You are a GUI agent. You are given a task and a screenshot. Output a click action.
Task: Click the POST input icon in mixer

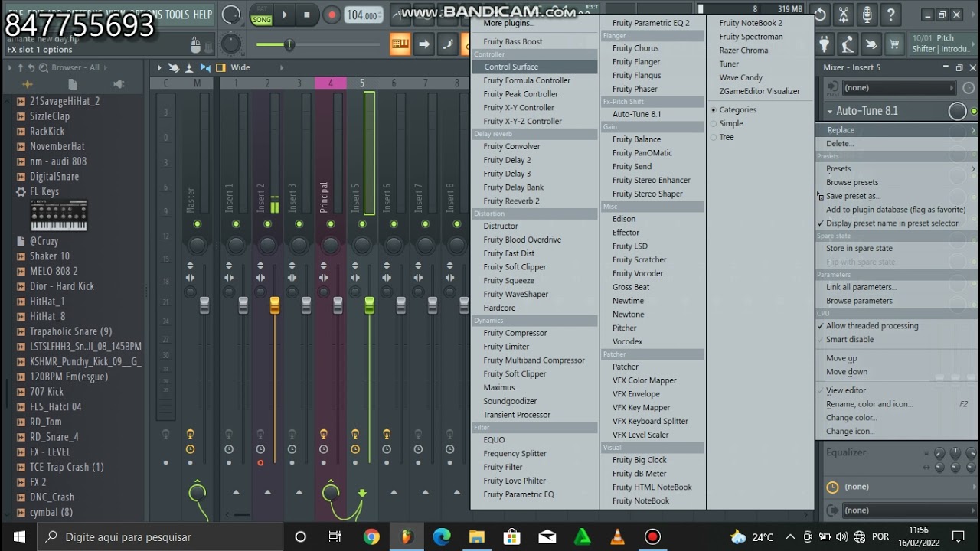click(832, 88)
